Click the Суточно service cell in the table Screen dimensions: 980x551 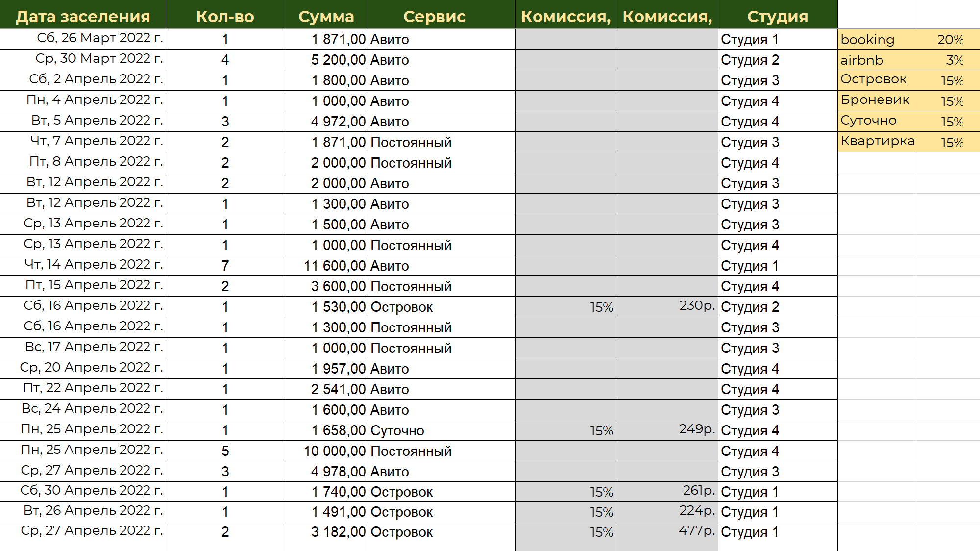[x=442, y=430]
